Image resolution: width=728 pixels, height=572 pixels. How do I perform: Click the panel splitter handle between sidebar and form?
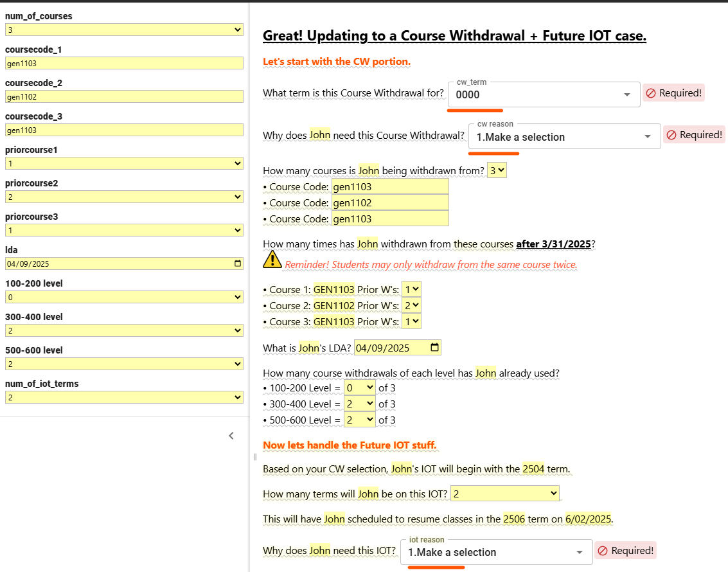click(255, 457)
